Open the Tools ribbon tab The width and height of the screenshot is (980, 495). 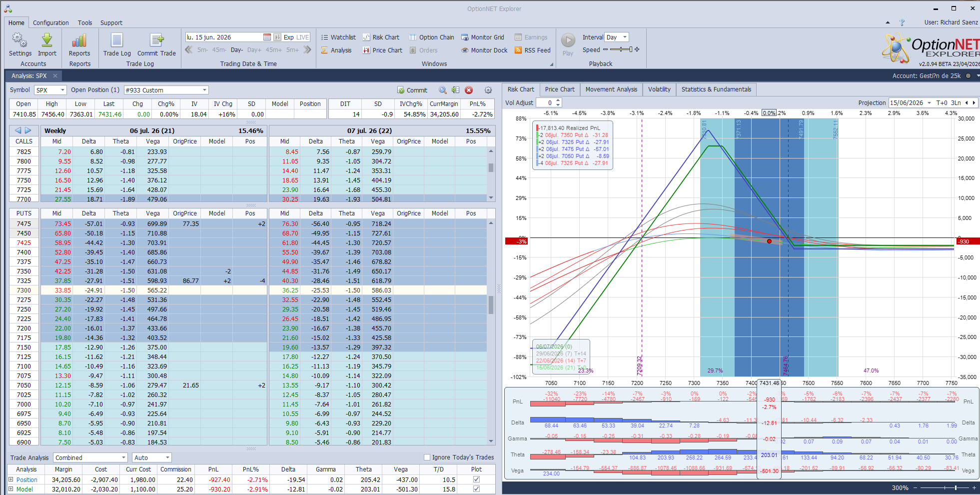85,22
